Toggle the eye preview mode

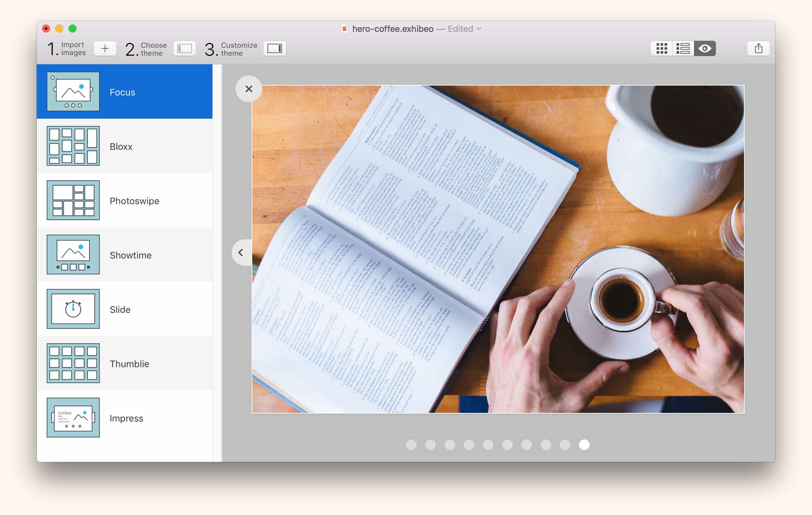pos(705,48)
